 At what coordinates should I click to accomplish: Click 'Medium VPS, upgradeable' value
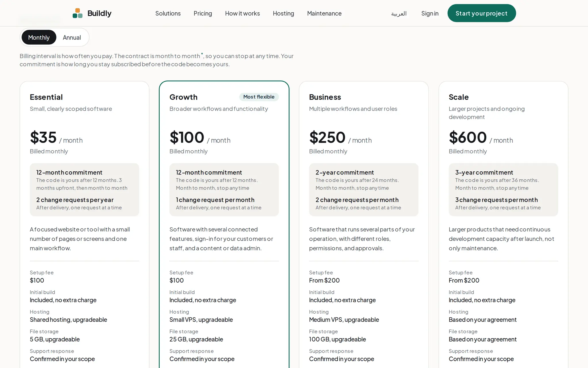[344, 320]
